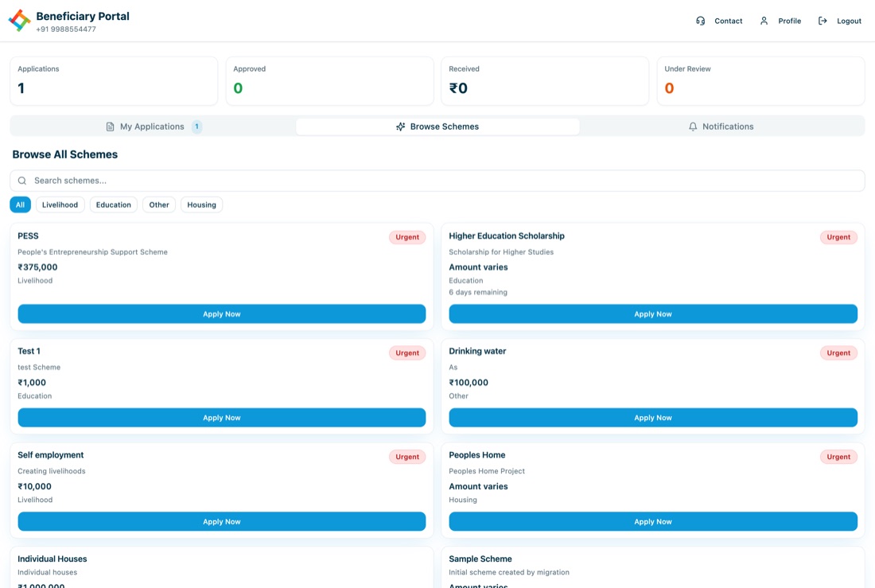Click the Beneficiary Portal logo icon
This screenshot has height=588, width=875.
(x=20, y=21)
